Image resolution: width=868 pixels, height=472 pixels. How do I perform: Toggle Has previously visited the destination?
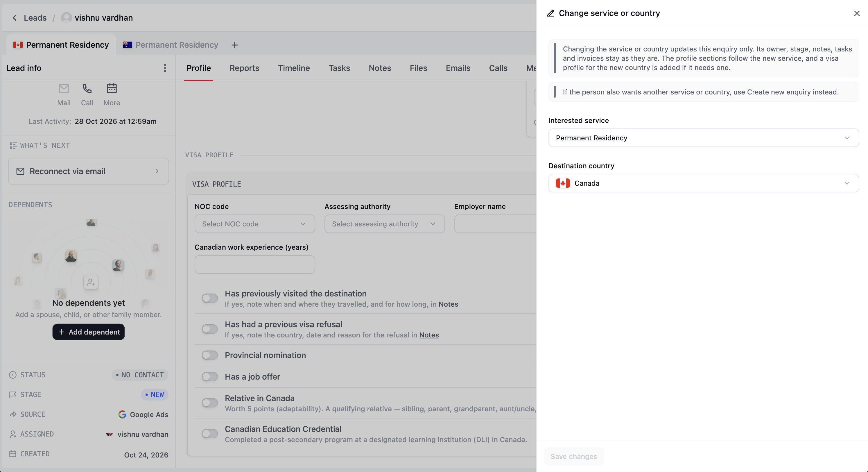209,298
